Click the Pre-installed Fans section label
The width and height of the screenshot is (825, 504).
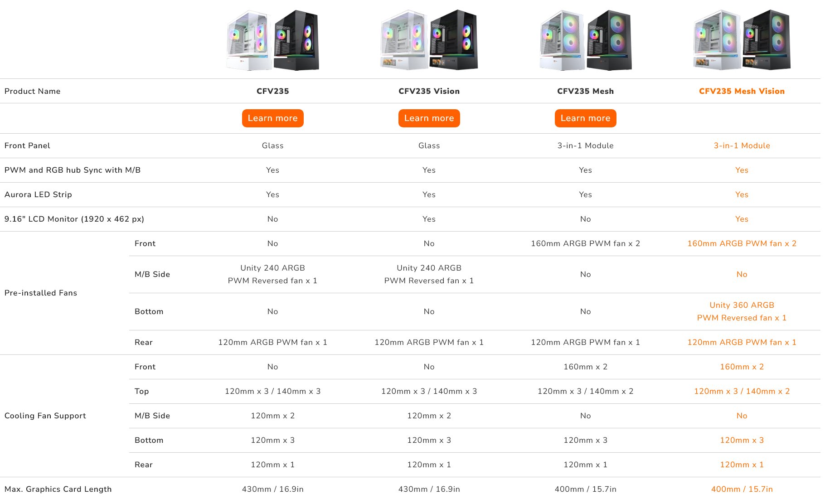41,293
